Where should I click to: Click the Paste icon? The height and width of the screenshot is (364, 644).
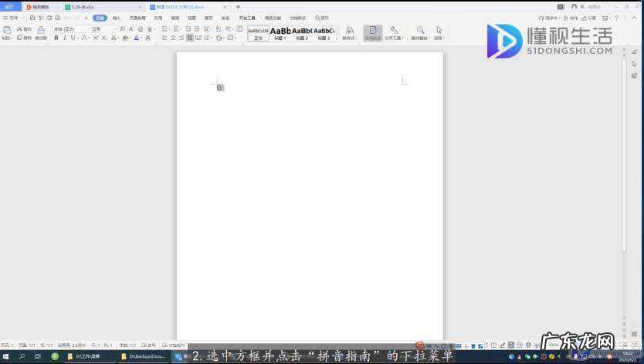[x=6, y=31]
